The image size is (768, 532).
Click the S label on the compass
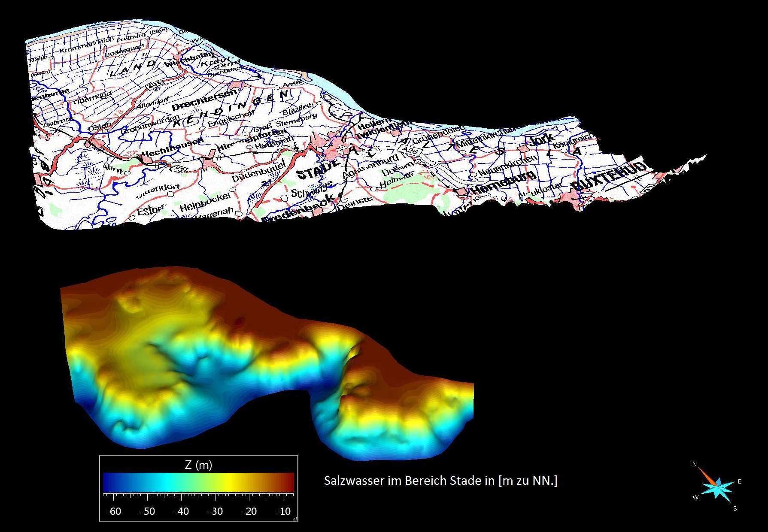735,508
